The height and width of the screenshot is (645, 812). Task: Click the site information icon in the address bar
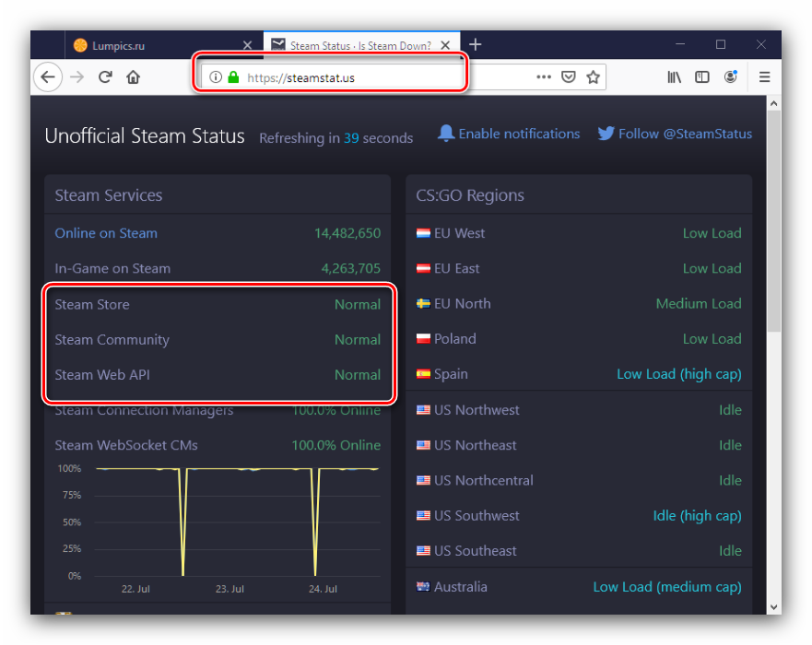[216, 77]
